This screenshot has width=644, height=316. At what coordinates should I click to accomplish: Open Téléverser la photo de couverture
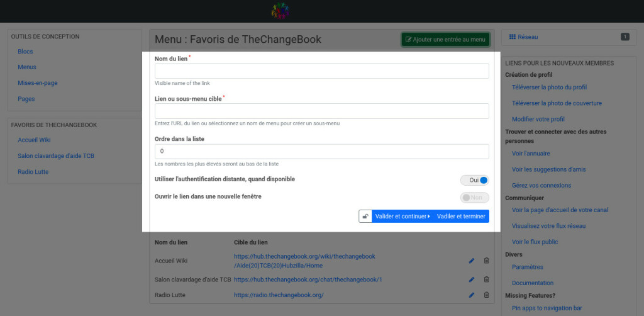[x=557, y=103]
